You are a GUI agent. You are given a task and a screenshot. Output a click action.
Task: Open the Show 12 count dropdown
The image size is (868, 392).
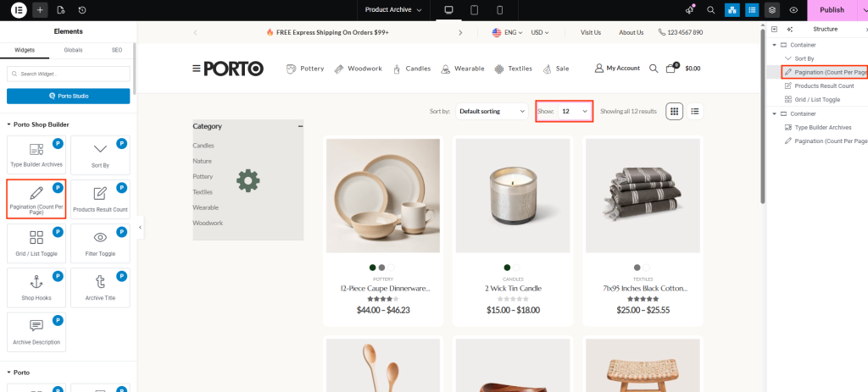pyautogui.click(x=574, y=111)
